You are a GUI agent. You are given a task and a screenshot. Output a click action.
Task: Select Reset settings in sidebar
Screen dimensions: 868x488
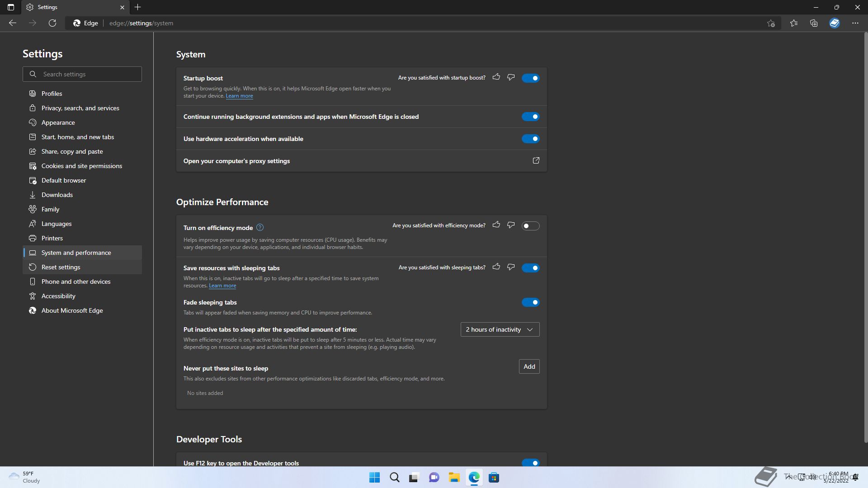point(82,267)
